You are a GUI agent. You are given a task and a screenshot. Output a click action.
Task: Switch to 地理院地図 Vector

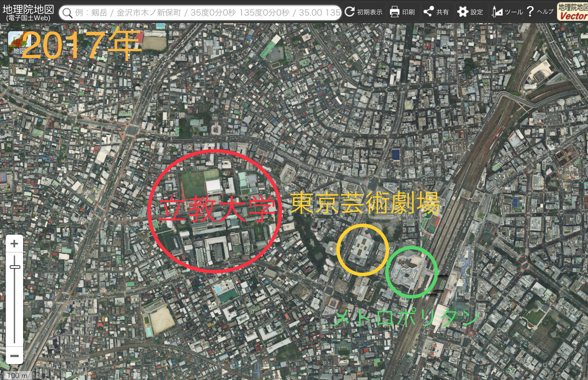[572, 11]
